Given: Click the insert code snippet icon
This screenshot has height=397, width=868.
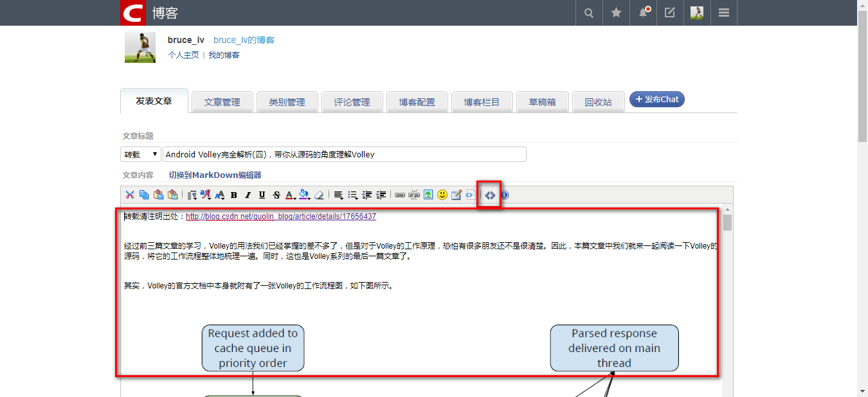Looking at the screenshot, I should pyautogui.click(x=470, y=195).
